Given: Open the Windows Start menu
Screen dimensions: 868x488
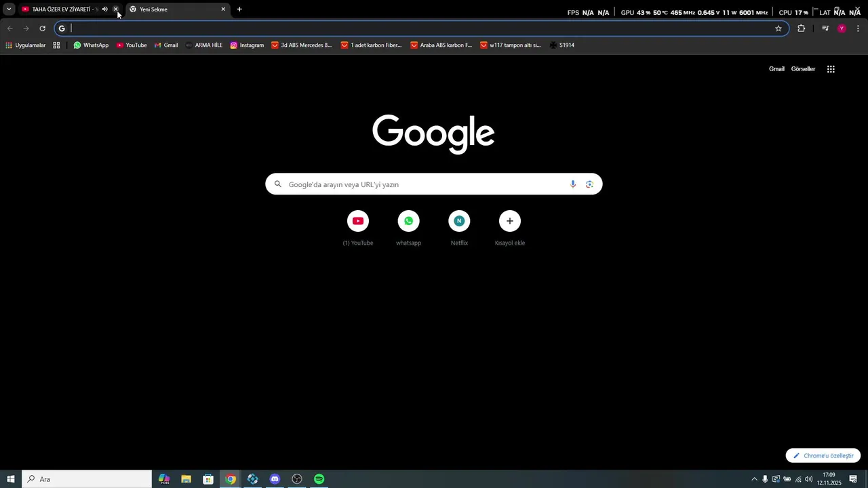Looking at the screenshot, I should click(11, 479).
